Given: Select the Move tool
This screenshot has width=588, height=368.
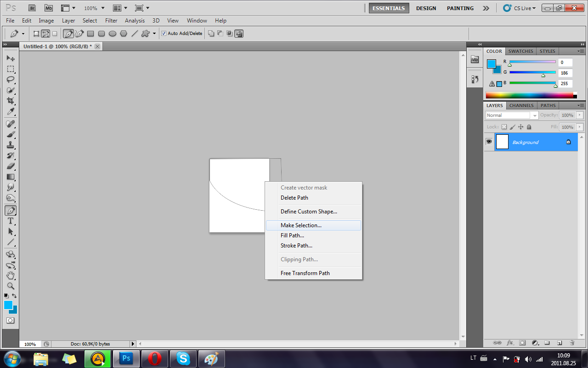Looking at the screenshot, I should [11, 58].
